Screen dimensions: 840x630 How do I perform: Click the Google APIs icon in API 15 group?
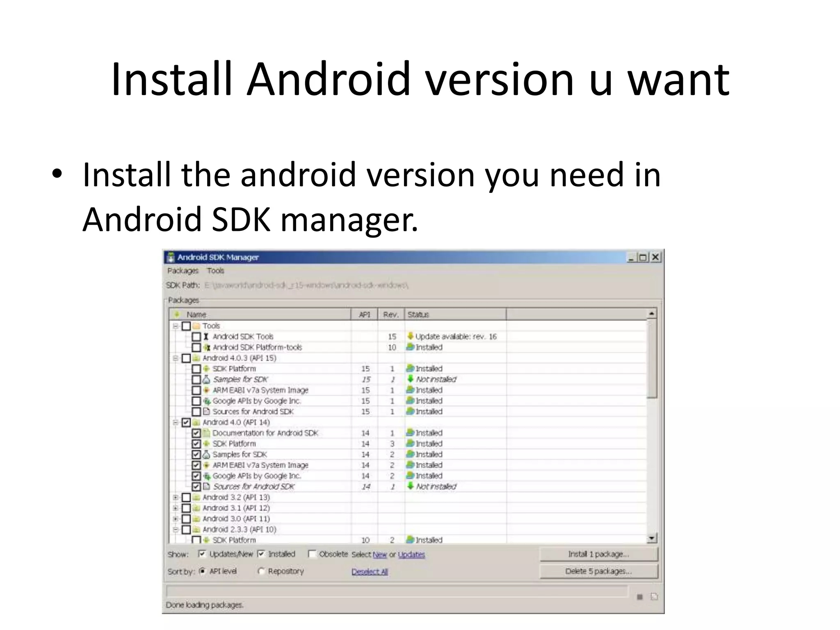pos(207,401)
